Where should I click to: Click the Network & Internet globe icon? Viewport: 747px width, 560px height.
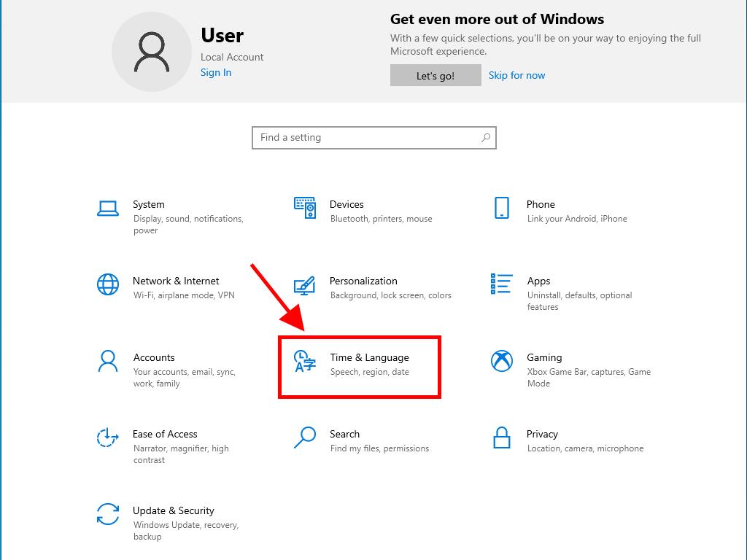tap(108, 284)
